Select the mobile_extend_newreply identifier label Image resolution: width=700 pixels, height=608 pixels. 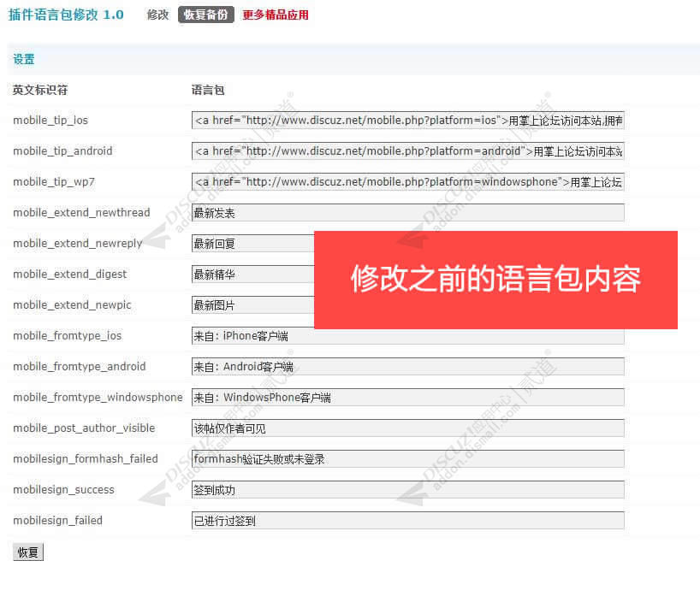(78, 243)
